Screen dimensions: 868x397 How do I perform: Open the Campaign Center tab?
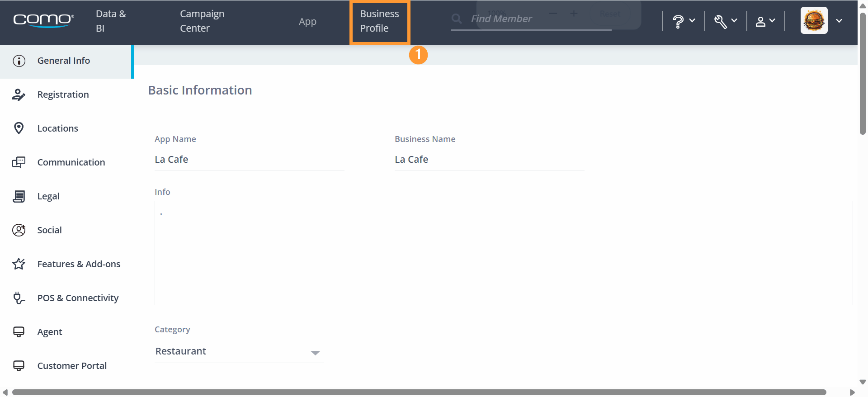[202, 21]
